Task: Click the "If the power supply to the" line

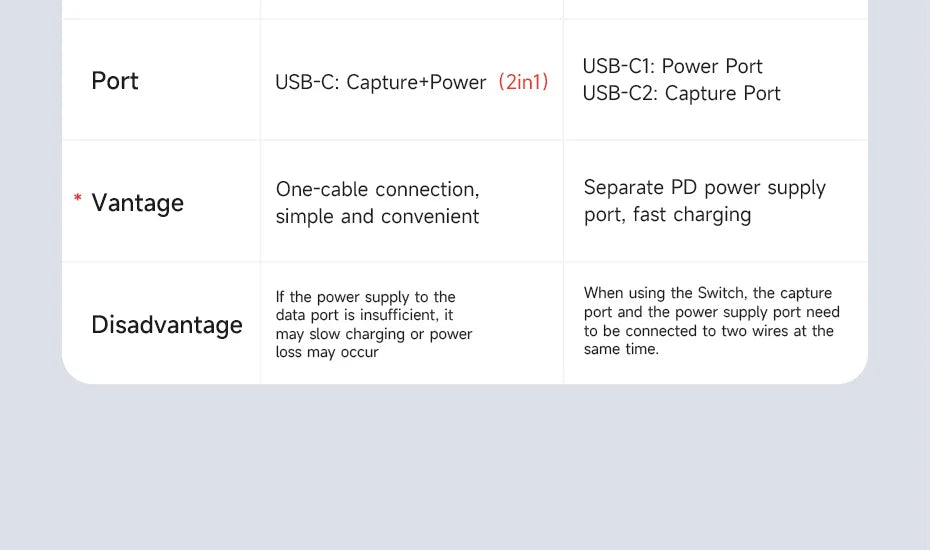Action: (365, 297)
